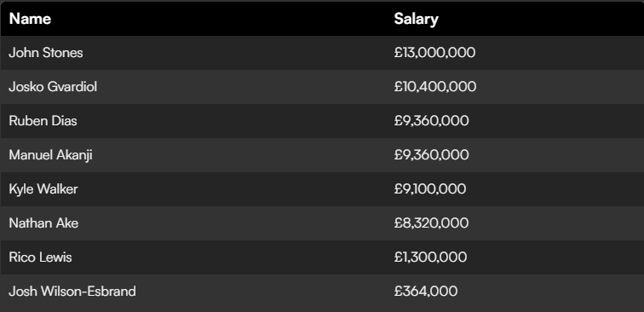Click the Manuel Akanji name
Screen dimensions: 644x312
[x=50, y=155]
